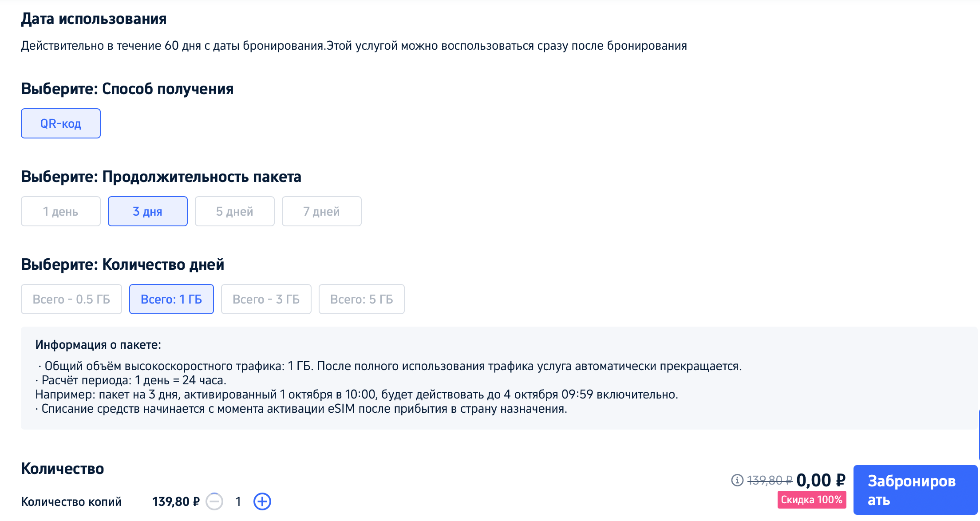Click the info icon next to price
980x521 pixels.
click(737, 480)
